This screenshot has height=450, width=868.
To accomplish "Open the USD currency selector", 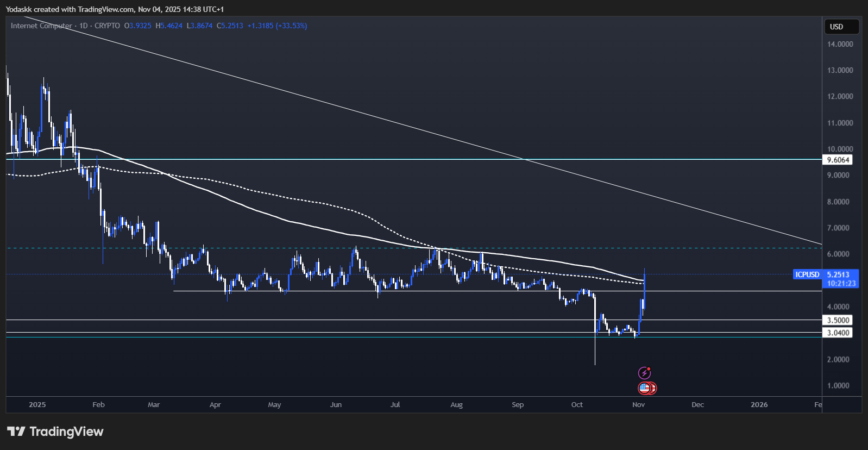I will [x=841, y=27].
